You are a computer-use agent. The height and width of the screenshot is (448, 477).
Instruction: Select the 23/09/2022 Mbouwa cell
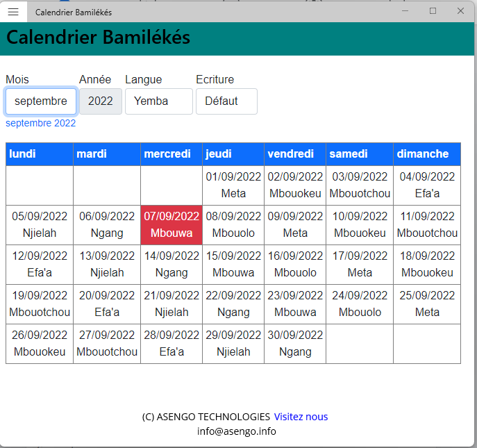click(295, 304)
